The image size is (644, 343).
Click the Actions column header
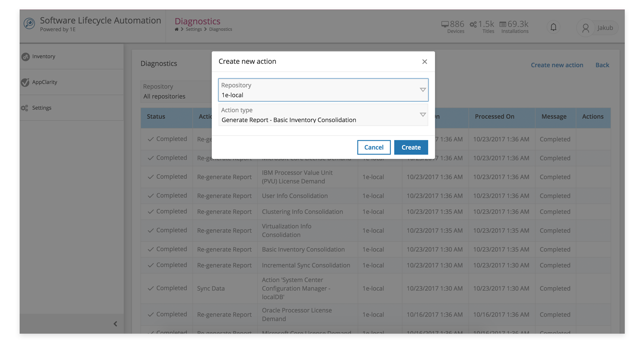click(593, 117)
